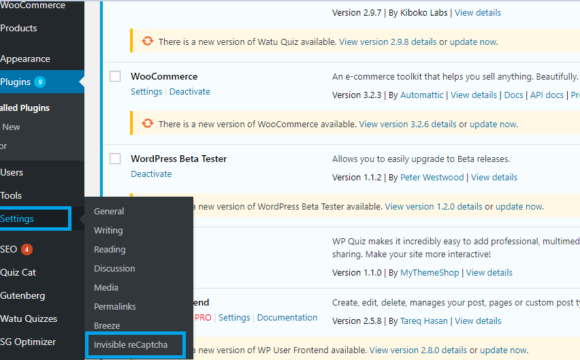Image resolution: width=580 pixels, height=360 pixels.
Task: Deactivate the WooCommerce plugin
Action: [x=190, y=91]
